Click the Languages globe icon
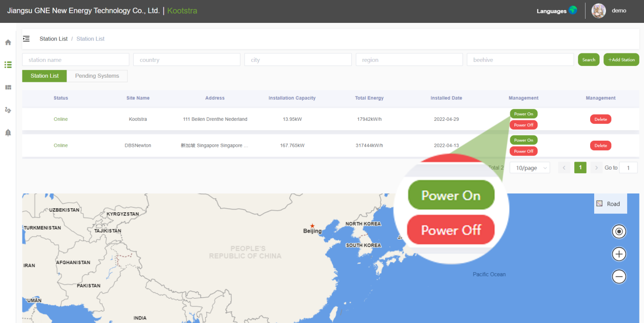Image resolution: width=644 pixels, height=323 pixels. click(573, 10)
